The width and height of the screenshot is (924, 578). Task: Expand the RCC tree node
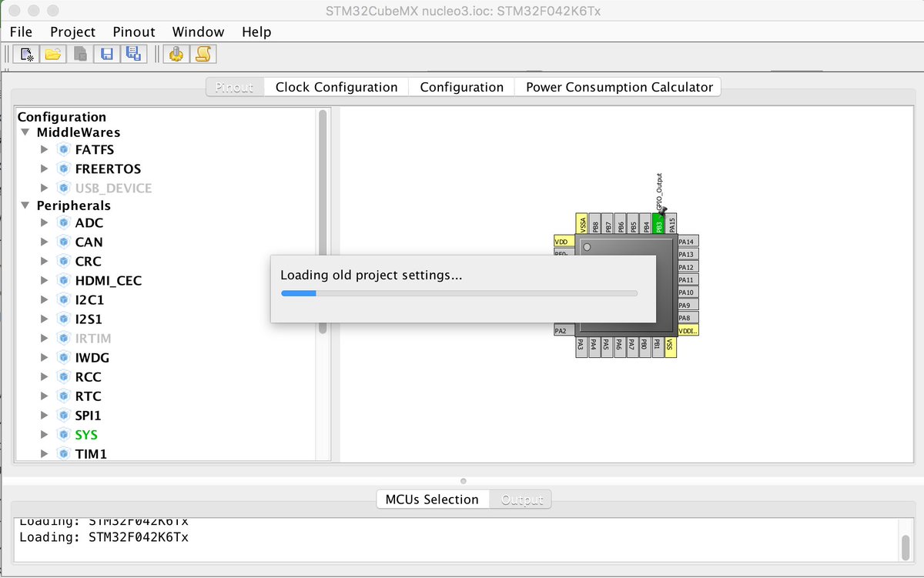click(45, 376)
